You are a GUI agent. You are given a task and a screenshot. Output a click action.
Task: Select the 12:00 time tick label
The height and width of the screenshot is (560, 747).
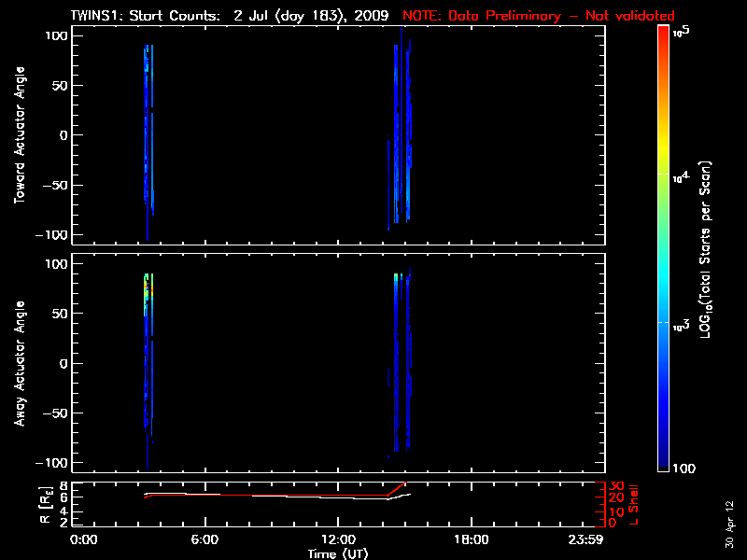(338, 539)
